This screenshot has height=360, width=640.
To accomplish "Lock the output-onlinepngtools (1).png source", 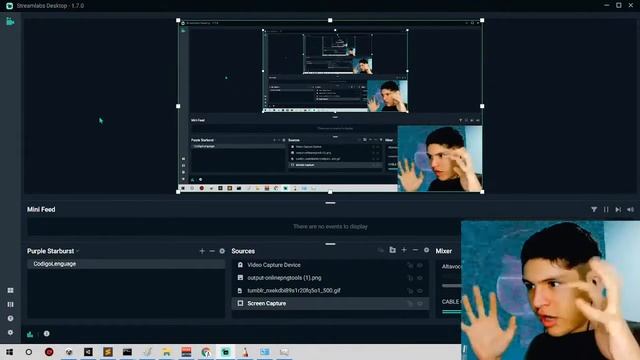I will pos(410,278).
